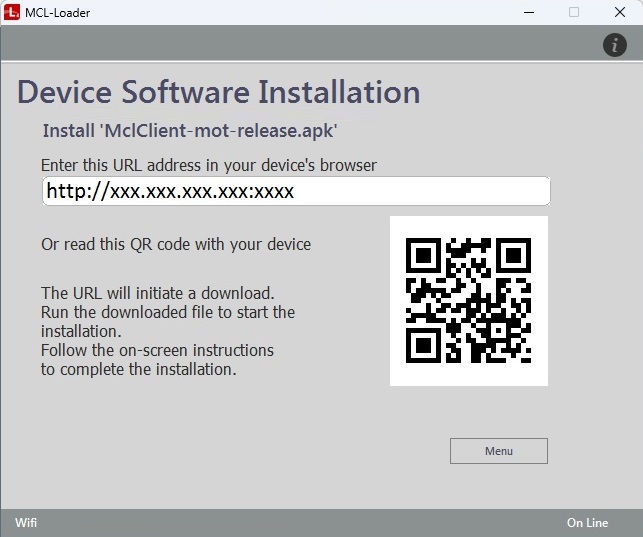Click the MCL-Loader app icon in title bar
This screenshot has height=537, width=643.
coord(12,12)
